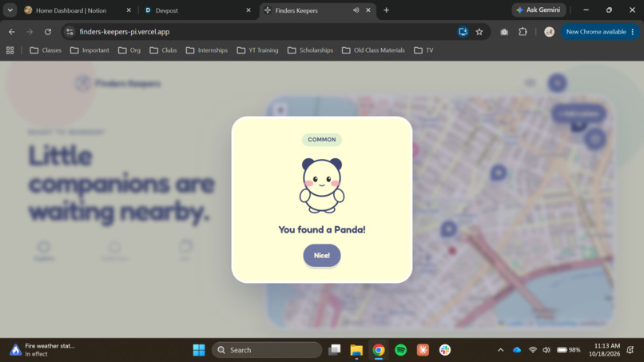Click the taskbar Search box
Screen dimensions: 644x362
(267, 350)
